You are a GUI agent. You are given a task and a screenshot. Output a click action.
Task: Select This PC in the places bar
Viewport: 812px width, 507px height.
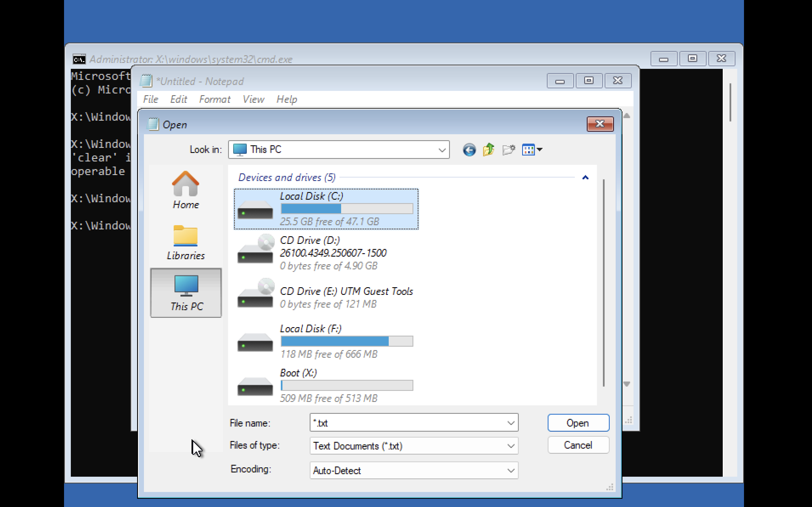186,293
